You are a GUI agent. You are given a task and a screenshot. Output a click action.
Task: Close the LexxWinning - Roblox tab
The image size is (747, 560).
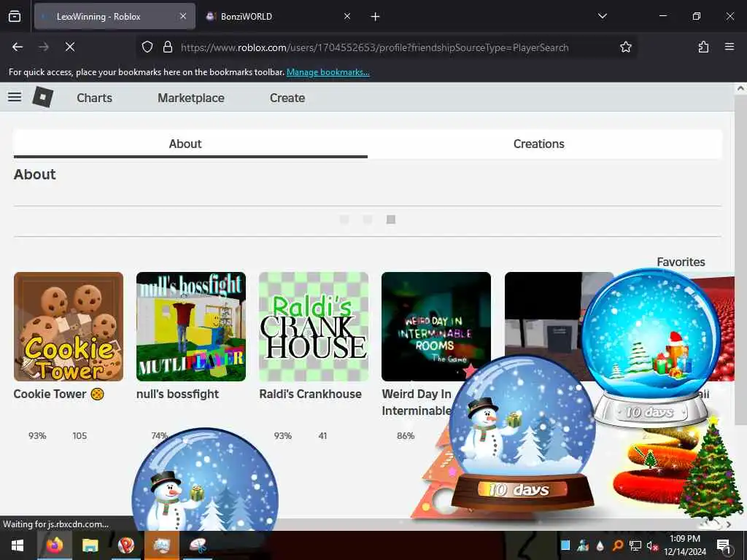point(183,16)
